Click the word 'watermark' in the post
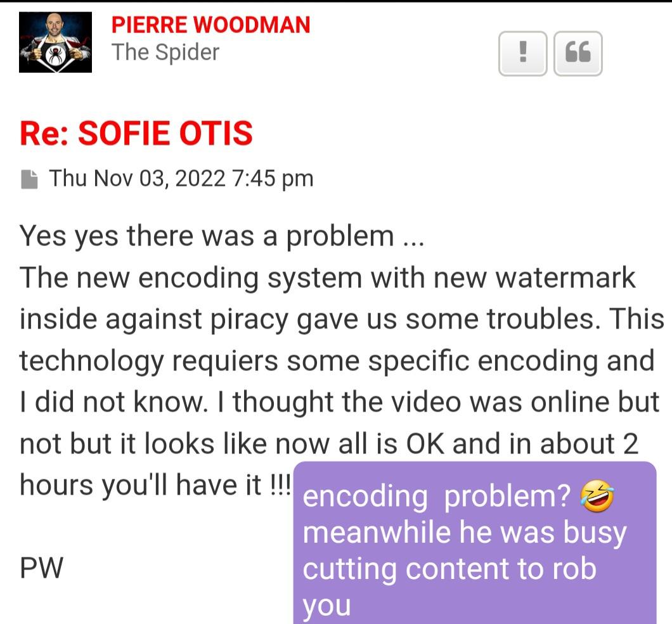Image resolution: width=672 pixels, height=624 pixels. click(x=565, y=278)
